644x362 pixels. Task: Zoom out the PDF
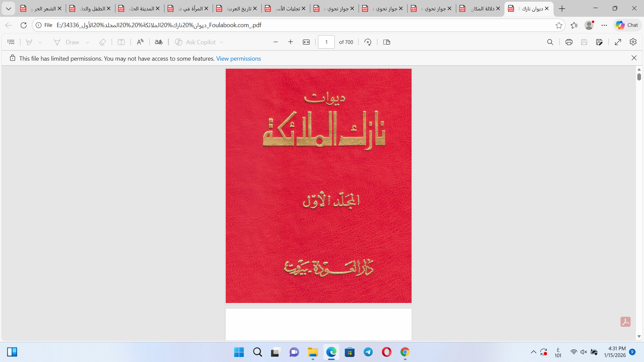click(276, 42)
